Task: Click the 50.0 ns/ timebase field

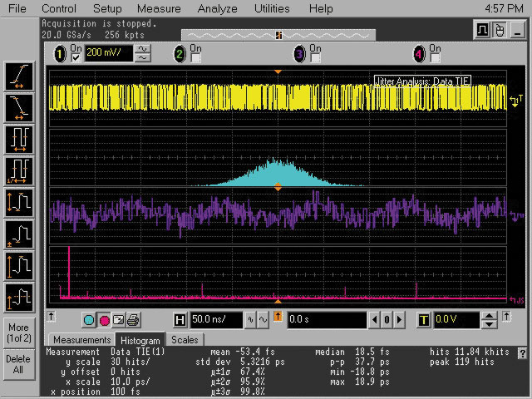Action: (216, 320)
